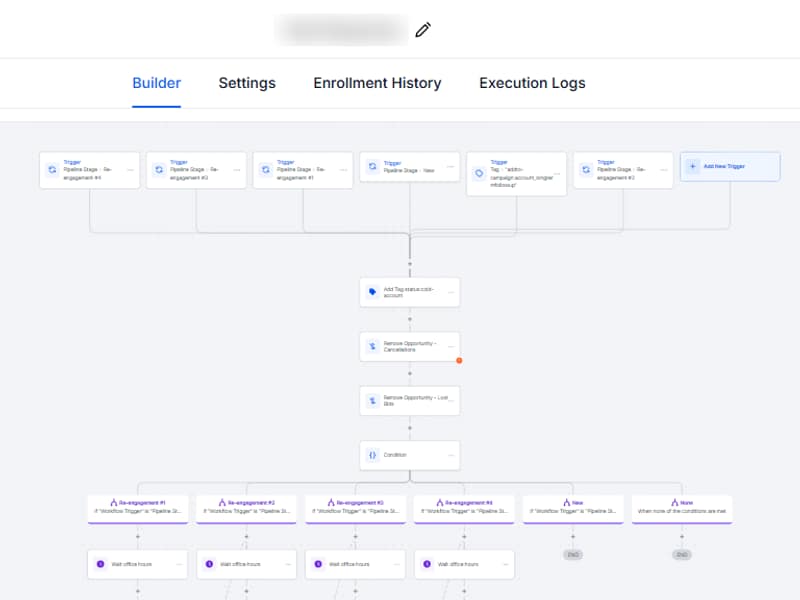Add step between Add Tag and Remove Opportunity Cancellations

coord(410,319)
